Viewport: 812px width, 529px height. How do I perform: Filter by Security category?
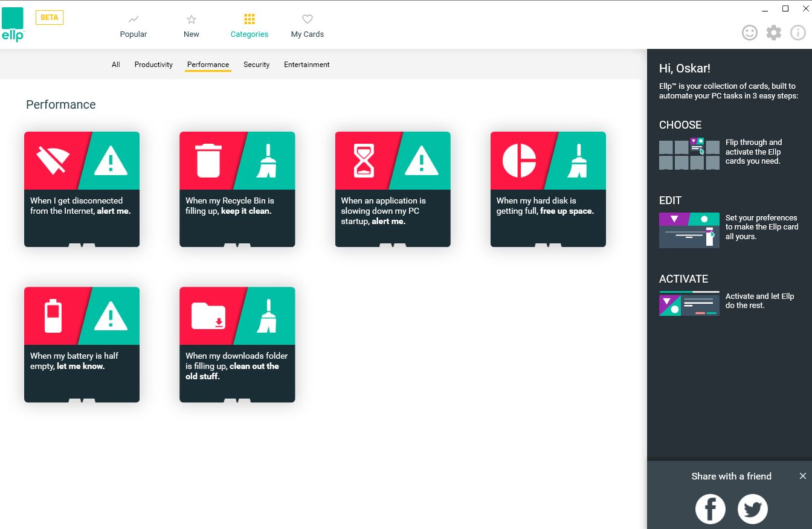click(257, 65)
